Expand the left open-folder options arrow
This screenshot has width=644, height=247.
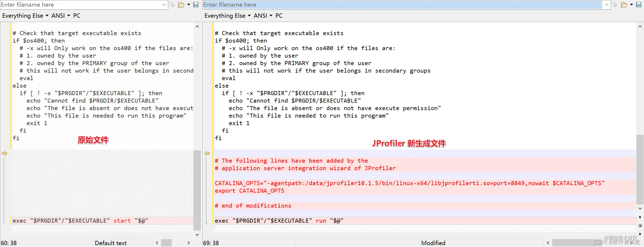(189, 5)
